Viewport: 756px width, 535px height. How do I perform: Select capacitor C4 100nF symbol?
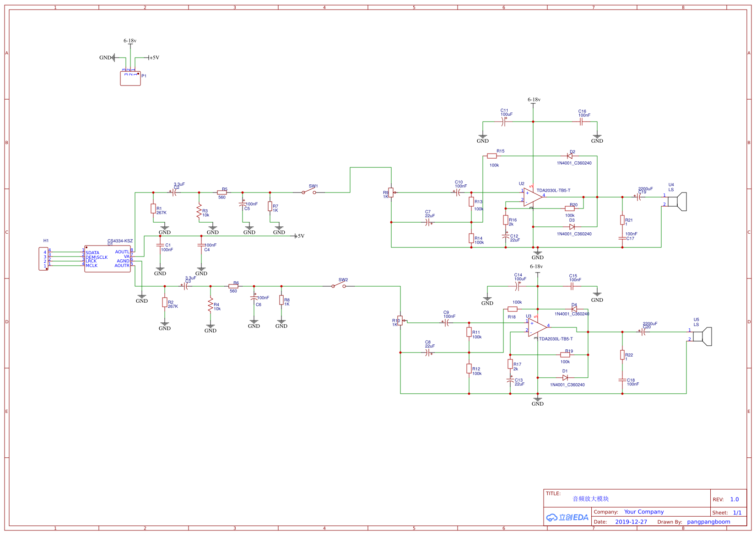[x=201, y=245]
